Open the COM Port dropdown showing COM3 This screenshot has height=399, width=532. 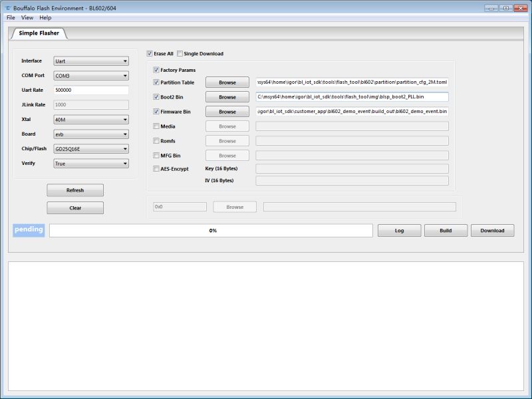(91, 76)
